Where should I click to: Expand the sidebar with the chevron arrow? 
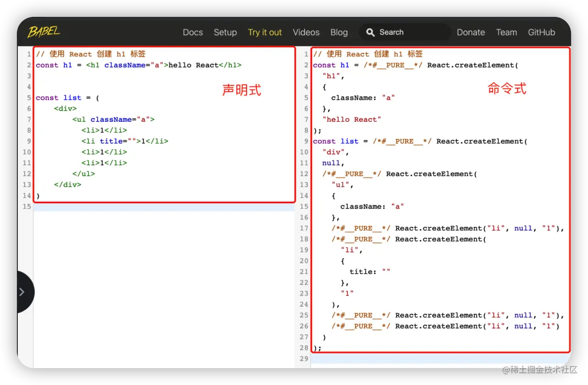click(x=22, y=292)
